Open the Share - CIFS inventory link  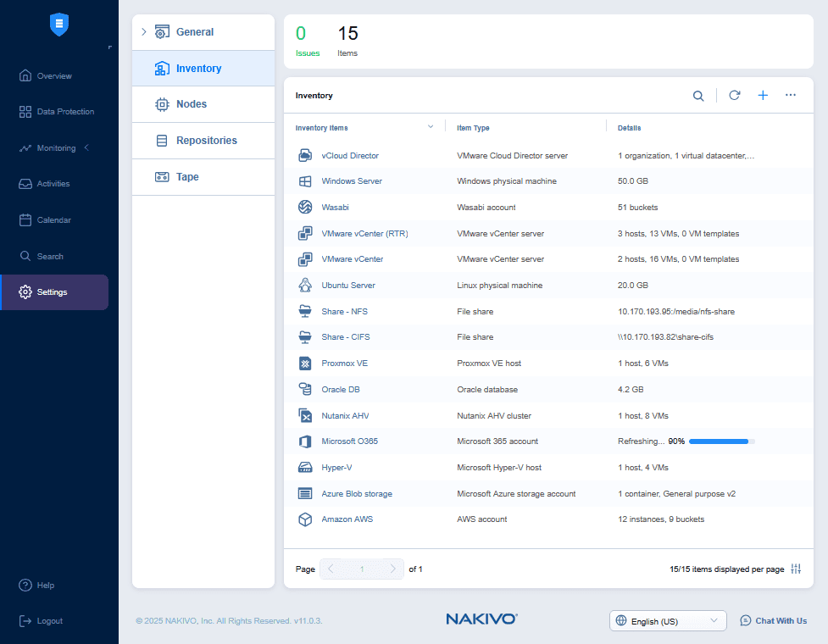pos(345,336)
